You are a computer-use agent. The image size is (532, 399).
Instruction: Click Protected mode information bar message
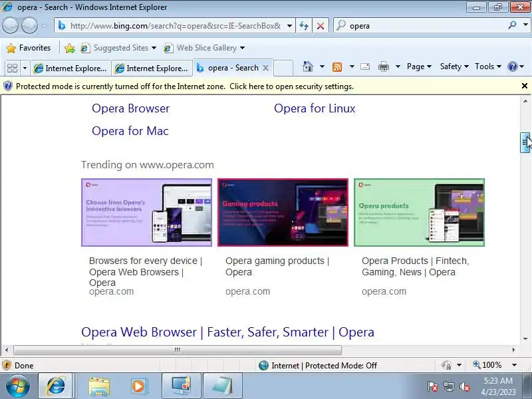point(185,86)
